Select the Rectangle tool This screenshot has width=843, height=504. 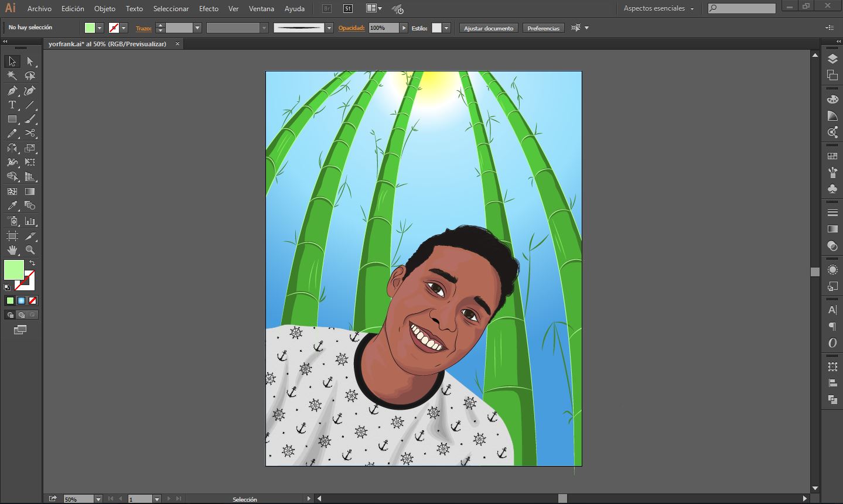coord(12,119)
